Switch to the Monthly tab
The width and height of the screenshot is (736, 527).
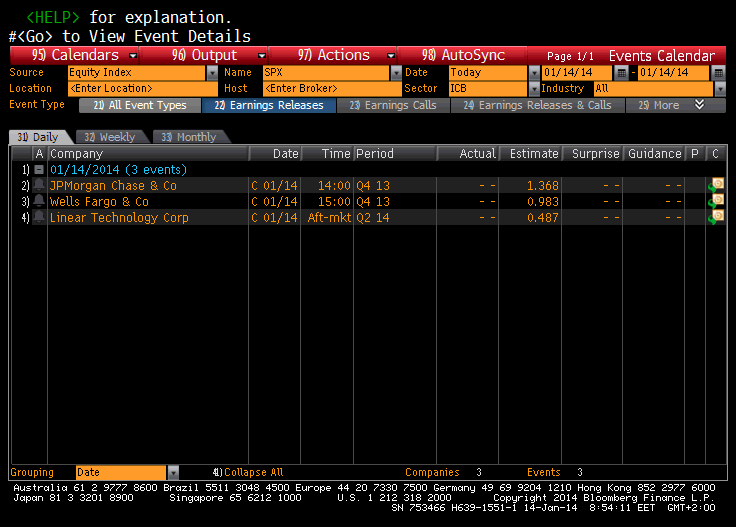pyautogui.click(x=189, y=137)
